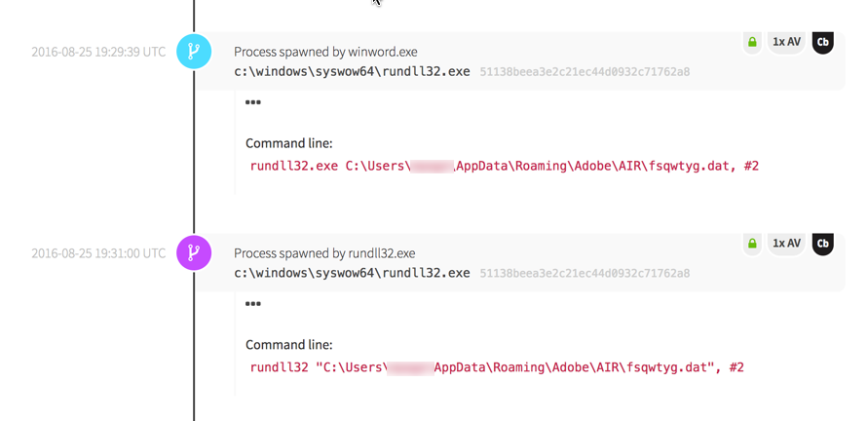Click the blue process-spawn branch icon
This screenshot has height=421, width=868.
coord(194,52)
